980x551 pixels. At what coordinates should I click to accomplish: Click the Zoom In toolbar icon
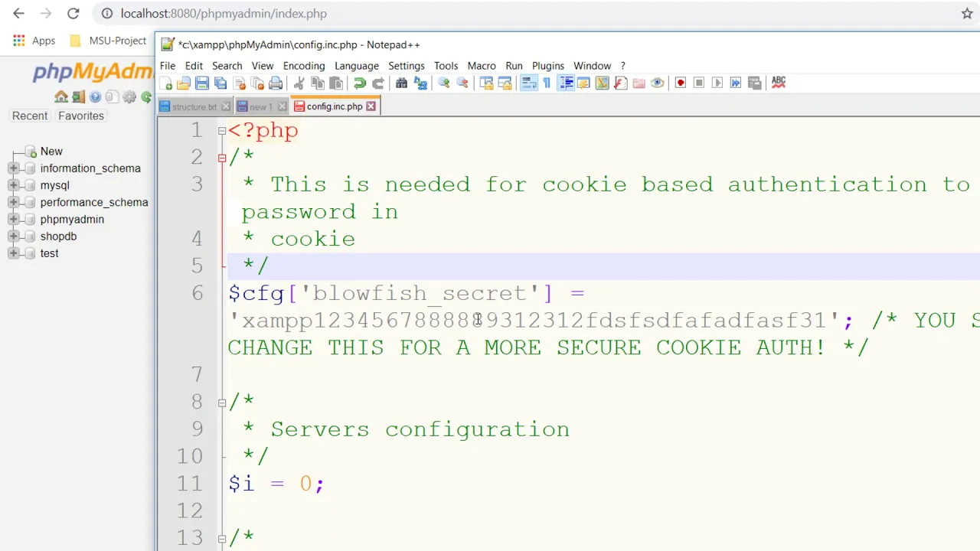tap(443, 83)
